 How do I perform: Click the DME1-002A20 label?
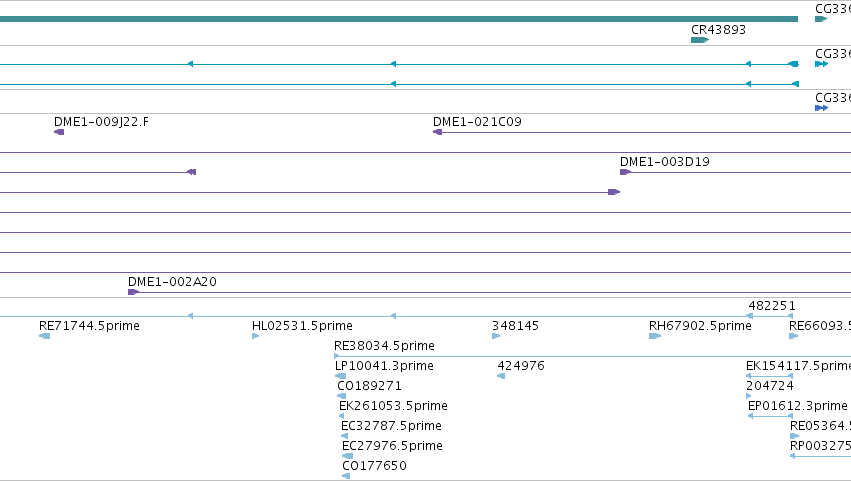(x=172, y=282)
